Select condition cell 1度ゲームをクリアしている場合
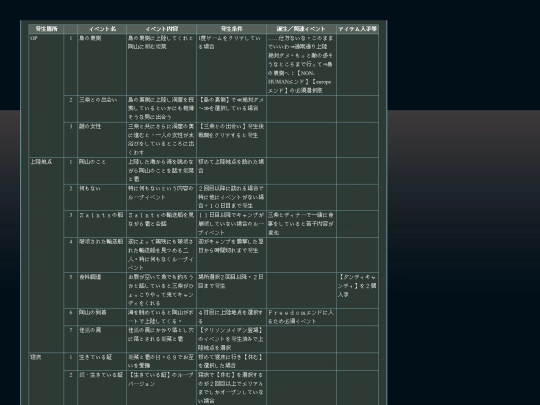The width and height of the screenshot is (540, 405). pos(231,64)
